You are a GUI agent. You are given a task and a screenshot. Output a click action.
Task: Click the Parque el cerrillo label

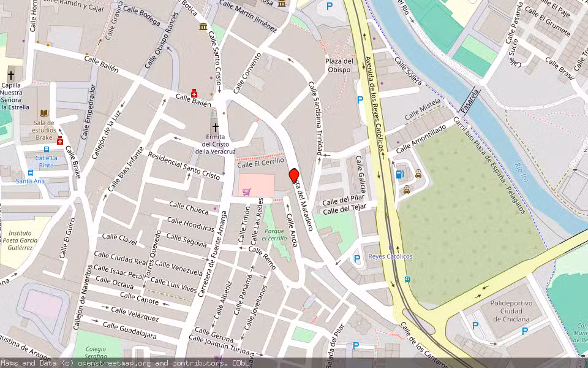pyautogui.click(x=274, y=234)
